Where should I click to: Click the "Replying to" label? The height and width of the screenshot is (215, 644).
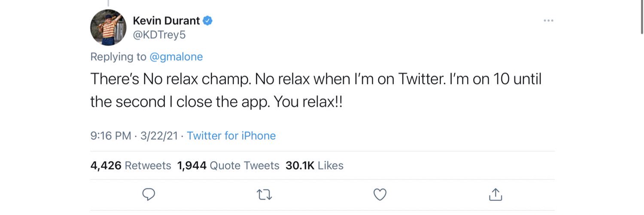click(118, 57)
